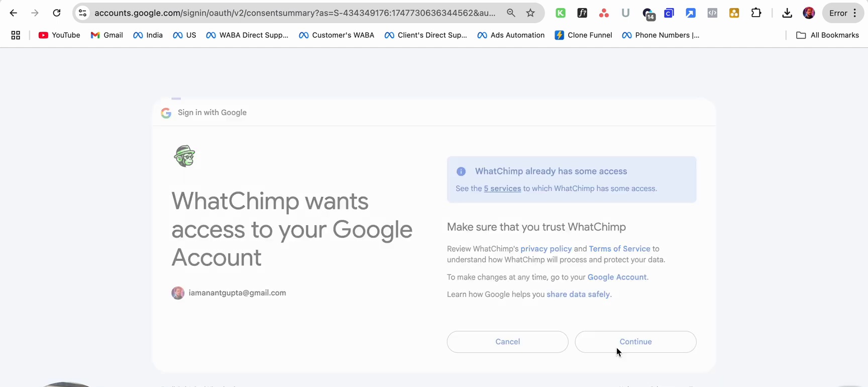The width and height of the screenshot is (868, 387).
Task: Click the address bar URL field
Action: tap(295, 13)
